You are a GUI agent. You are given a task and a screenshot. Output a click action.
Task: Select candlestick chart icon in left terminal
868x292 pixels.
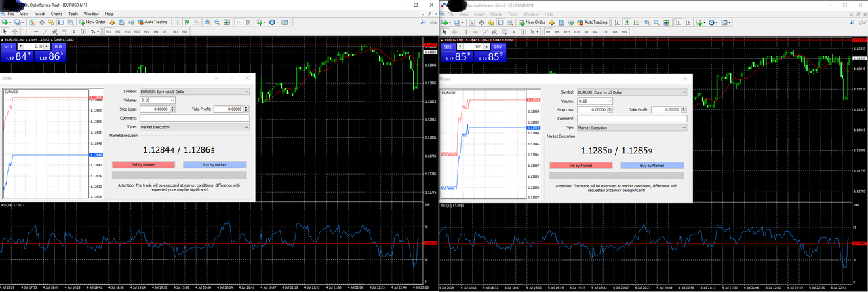click(x=186, y=22)
